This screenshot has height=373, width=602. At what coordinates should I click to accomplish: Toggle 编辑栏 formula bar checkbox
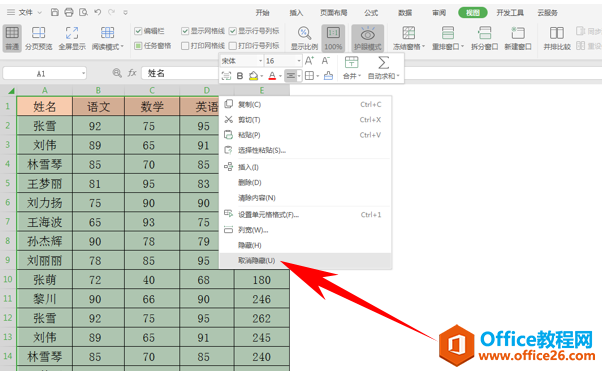138,31
